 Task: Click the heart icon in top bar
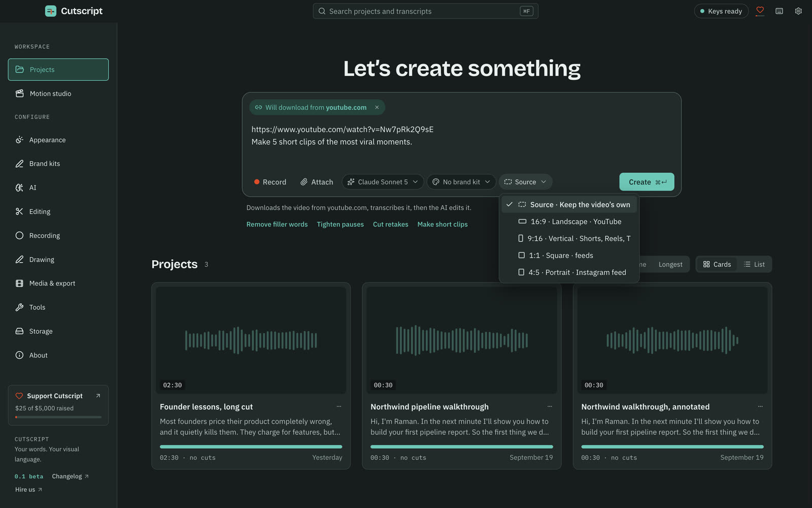(760, 11)
